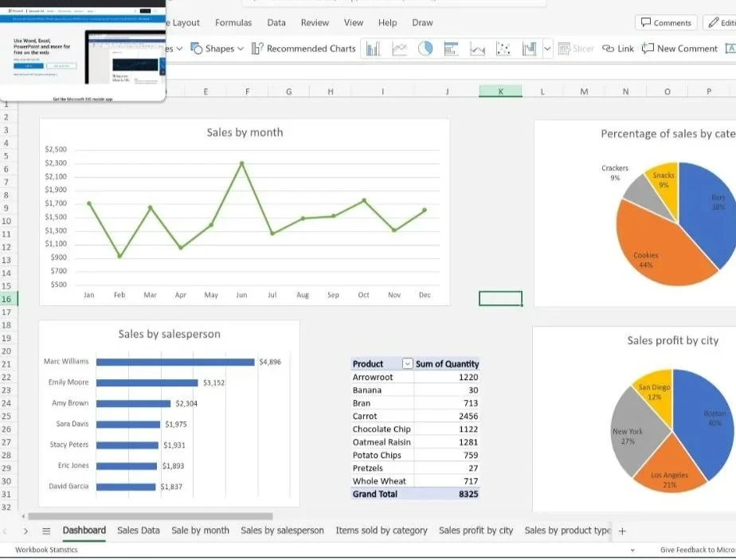
Task: Switch to the Sales Data sheet
Action: (x=139, y=531)
